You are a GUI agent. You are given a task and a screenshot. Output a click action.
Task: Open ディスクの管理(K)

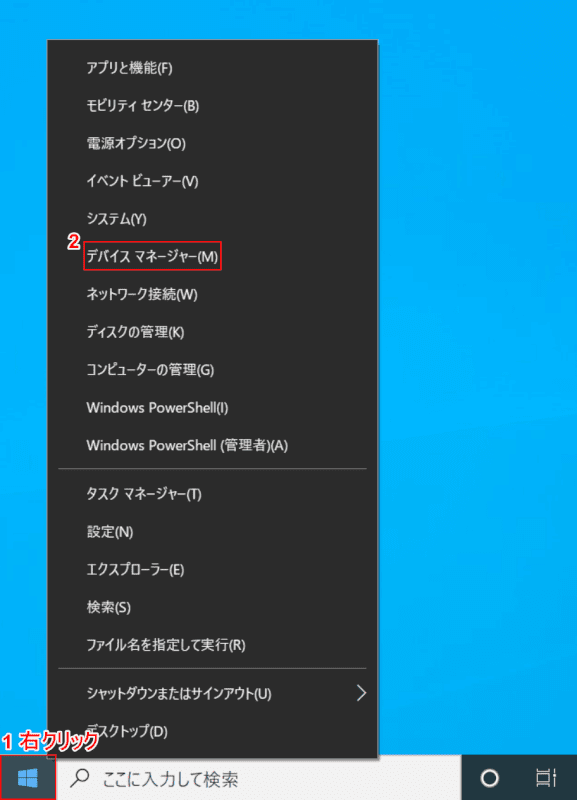(x=212, y=332)
